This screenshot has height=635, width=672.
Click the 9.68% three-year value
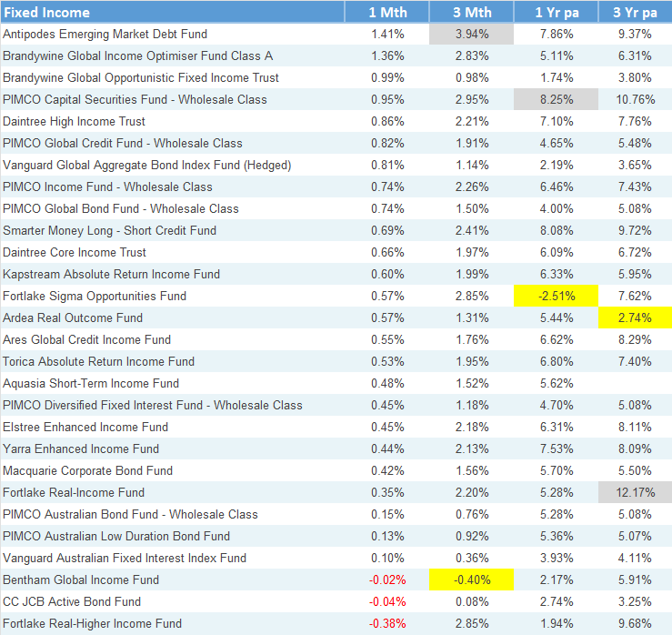coord(635,624)
